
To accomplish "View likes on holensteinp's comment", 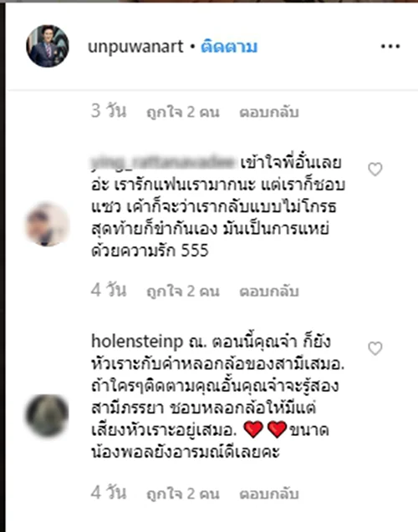I will point(183,494).
